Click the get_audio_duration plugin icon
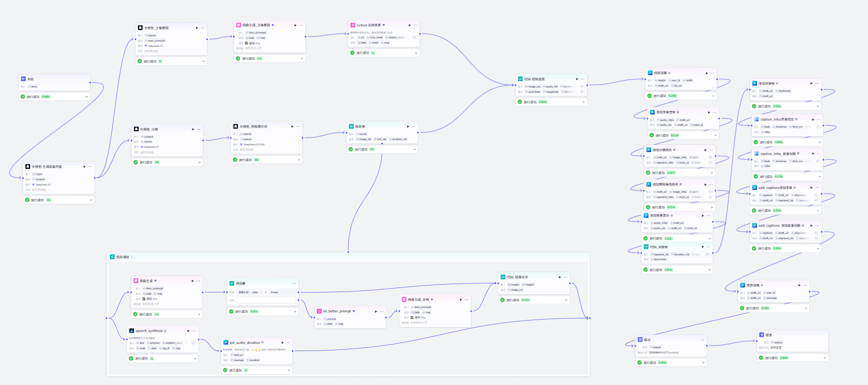Image resolution: width=868 pixels, height=385 pixels. point(226,342)
